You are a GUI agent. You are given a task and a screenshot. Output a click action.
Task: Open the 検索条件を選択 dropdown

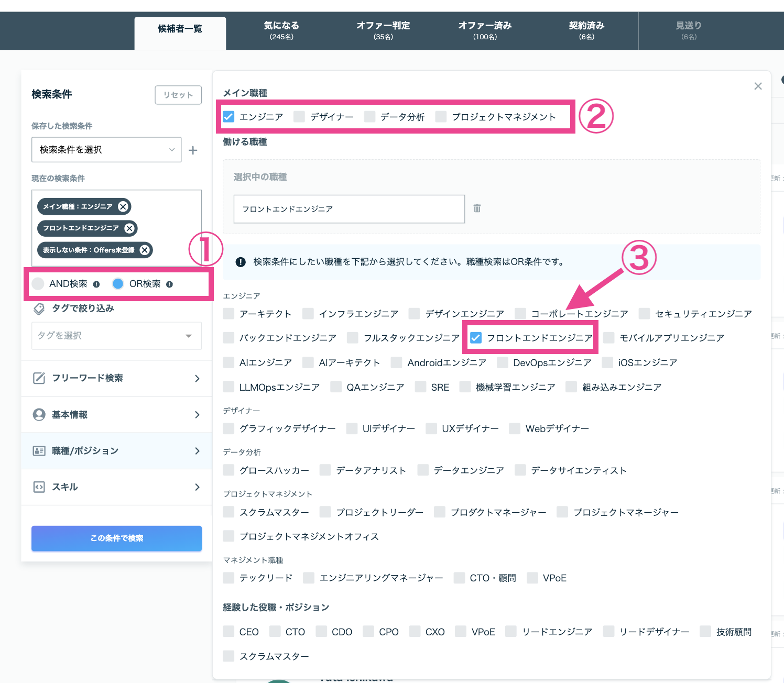tap(106, 150)
